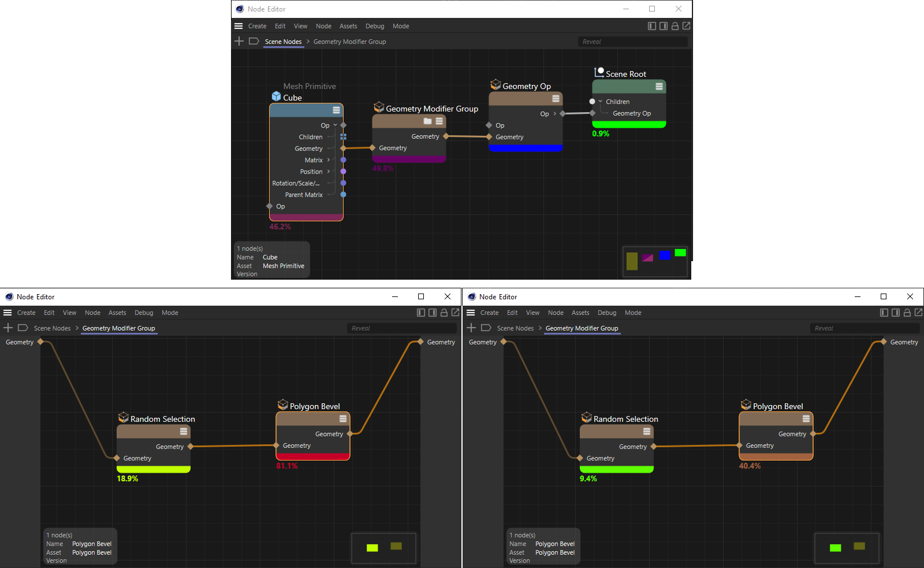Click Geometry Modifier Group breadcrumb in top window

click(349, 42)
